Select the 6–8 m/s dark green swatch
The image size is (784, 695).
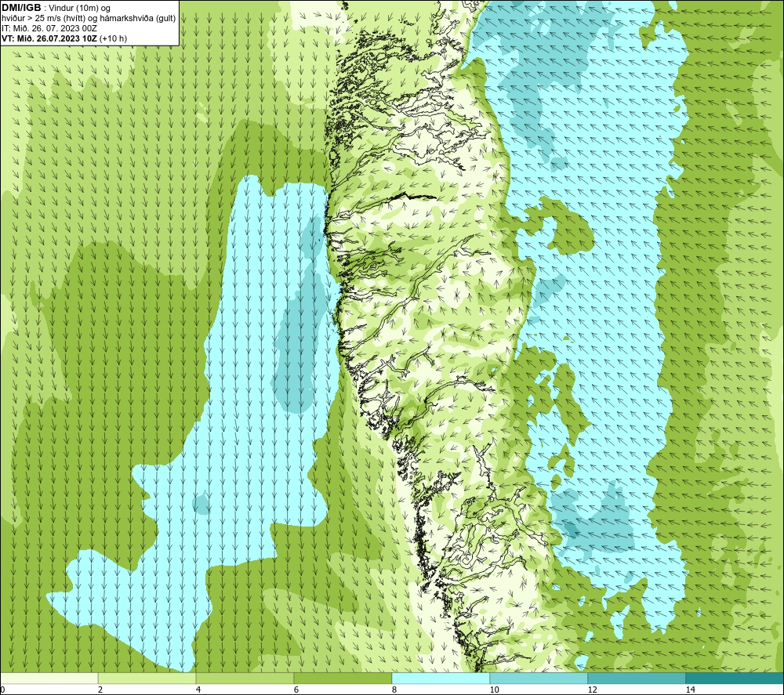(343, 679)
